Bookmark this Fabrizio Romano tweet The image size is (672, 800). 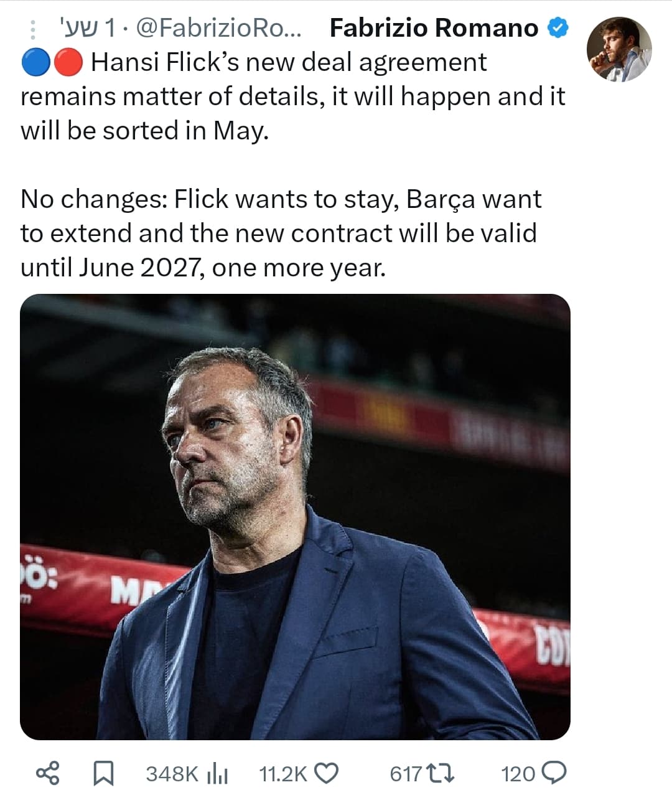[103, 773]
